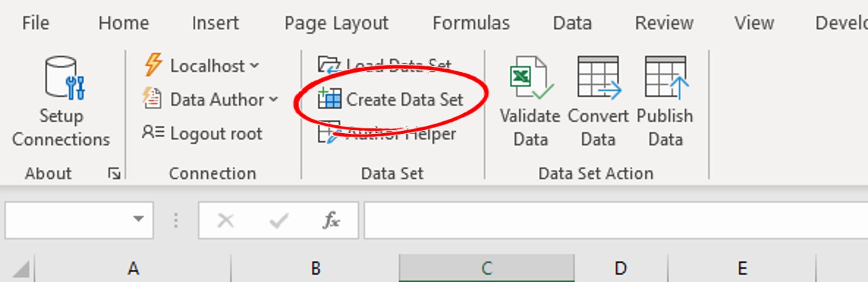Expand the Localhost connection dropdown
This screenshot has width=868, height=282.
(255, 66)
